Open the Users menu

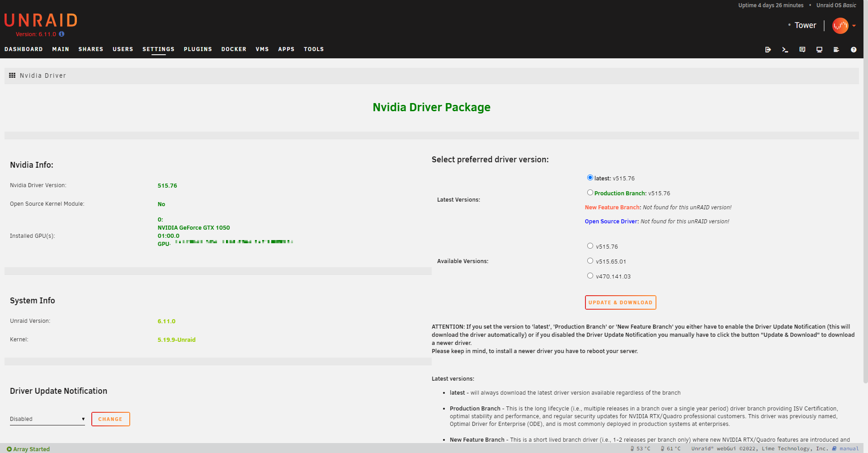[x=123, y=49]
